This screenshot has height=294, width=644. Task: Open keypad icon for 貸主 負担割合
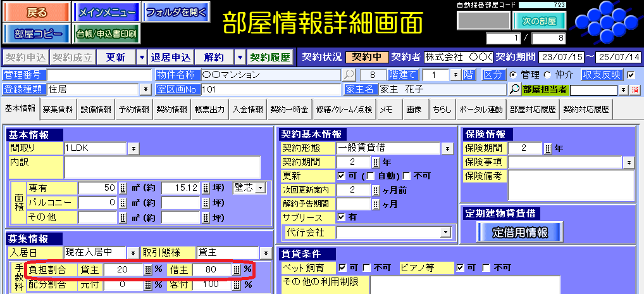(148, 269)
